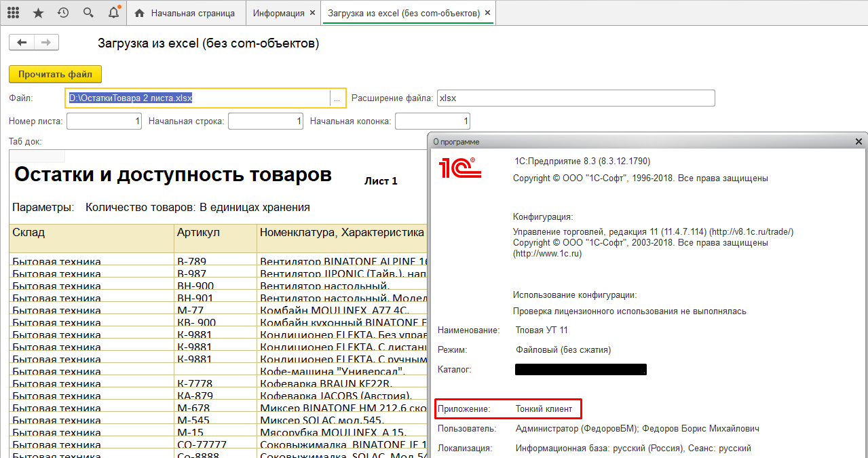868x458 pixels.
Task: Click the Расширение файла field
Action: coord(575,98)
